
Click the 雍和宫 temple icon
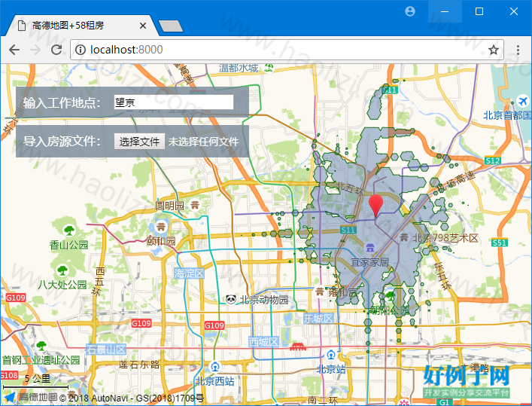[x=320, y=292]
